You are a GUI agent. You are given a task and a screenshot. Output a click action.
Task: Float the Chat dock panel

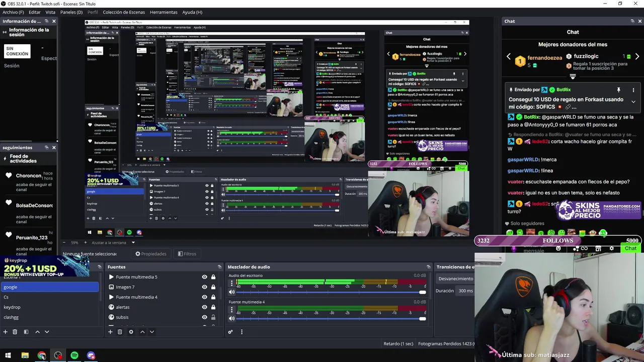pyautogui.click(x=632, y=21)
